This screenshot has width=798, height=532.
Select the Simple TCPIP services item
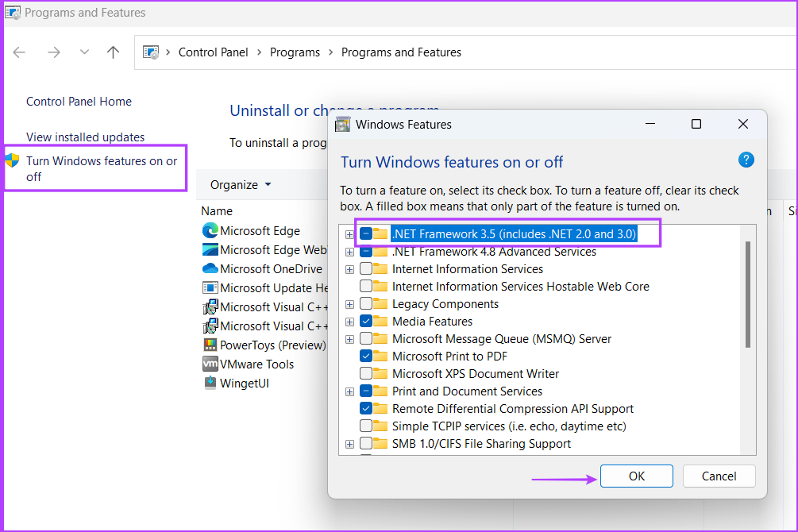509,426
